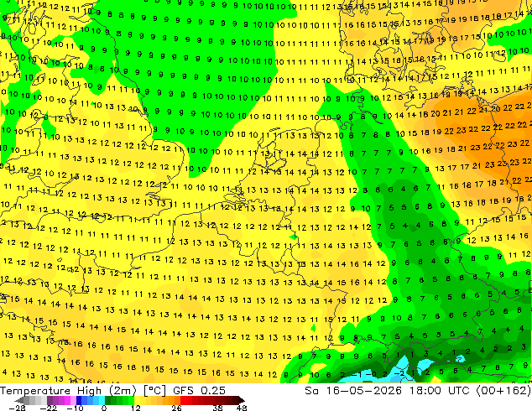Click the small green patch amid yellow map center

294,236
